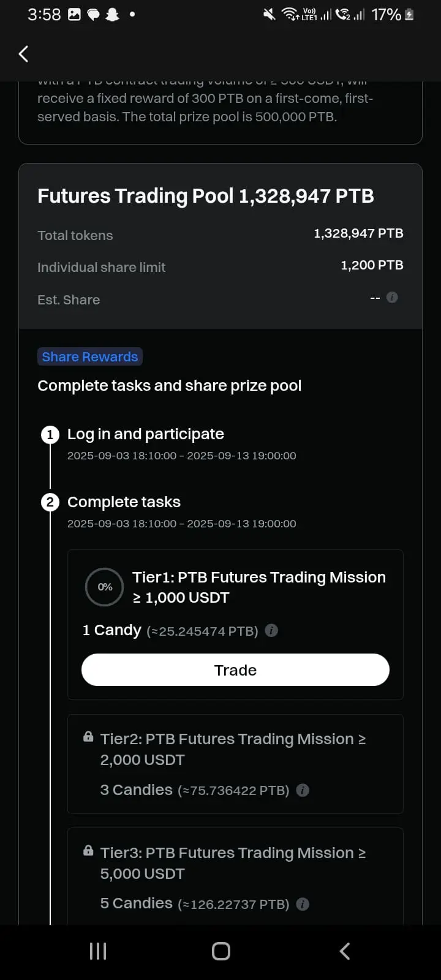Tap the Android home button

pyautogui.click(x=221, y=951)
